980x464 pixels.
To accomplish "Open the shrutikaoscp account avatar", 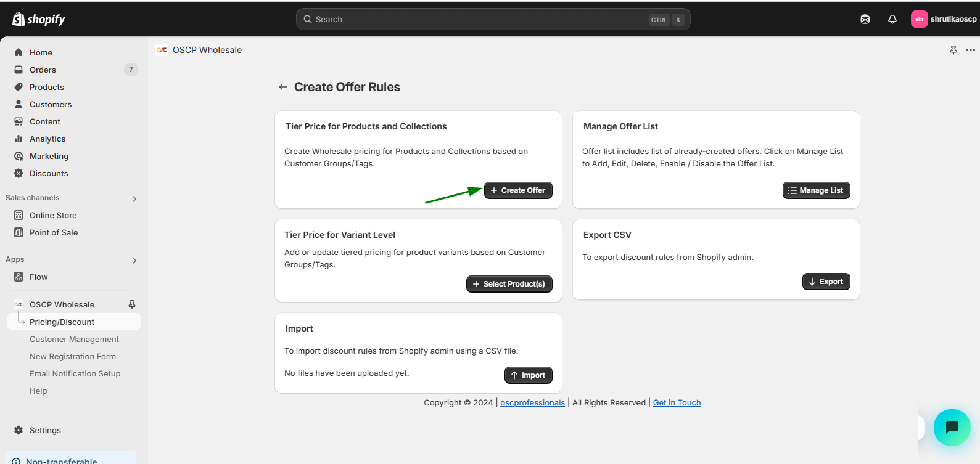I will click(x=919, y=19).
